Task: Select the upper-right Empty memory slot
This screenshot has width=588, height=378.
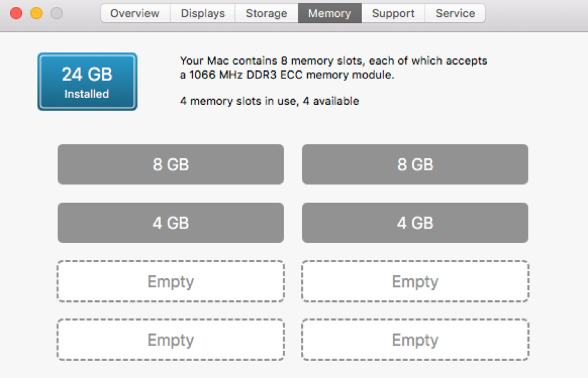Action: (415, 281)
